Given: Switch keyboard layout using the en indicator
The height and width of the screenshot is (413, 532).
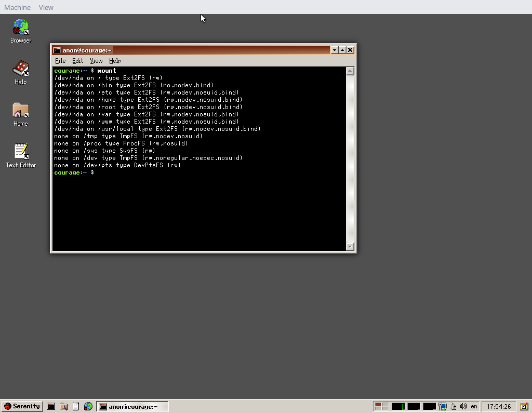Looking at the screenshot, I should point(473,407).
